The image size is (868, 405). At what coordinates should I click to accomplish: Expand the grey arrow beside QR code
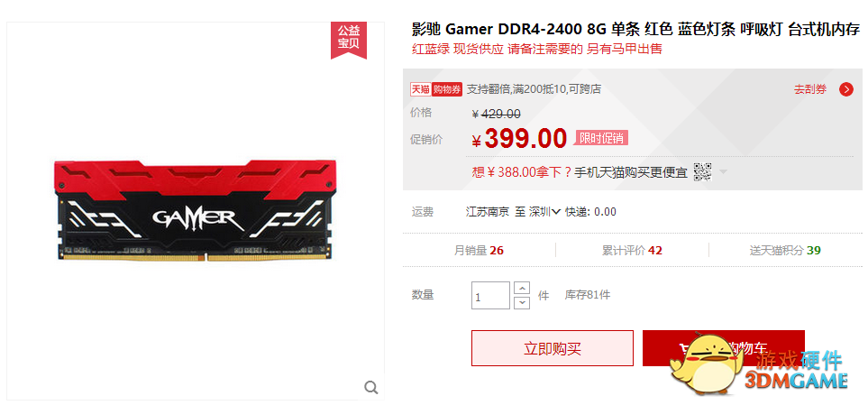click(x=722, y=172)
